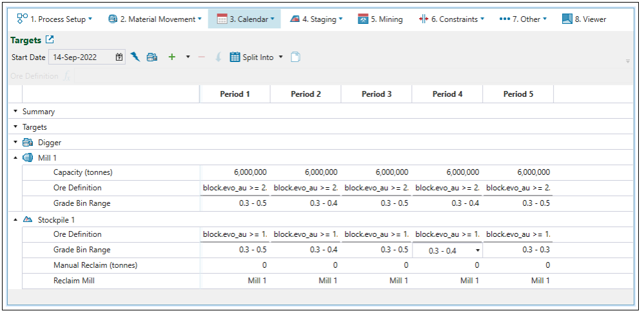Open the Split Into dropdown arrow
644x313 pixels.
pyautogui.click(x=281, y=57)
